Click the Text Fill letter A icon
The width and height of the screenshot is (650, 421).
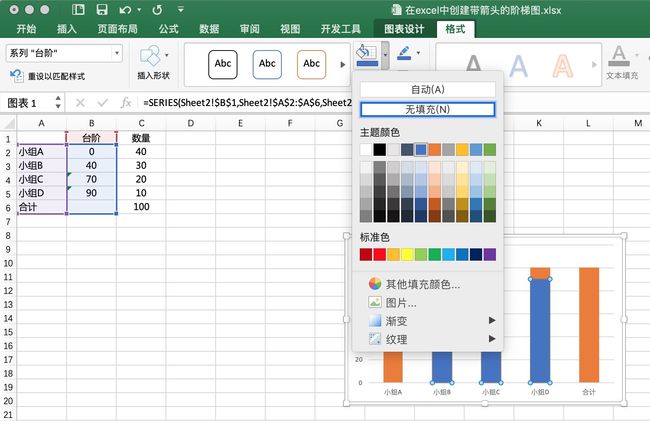click(619, 56)
